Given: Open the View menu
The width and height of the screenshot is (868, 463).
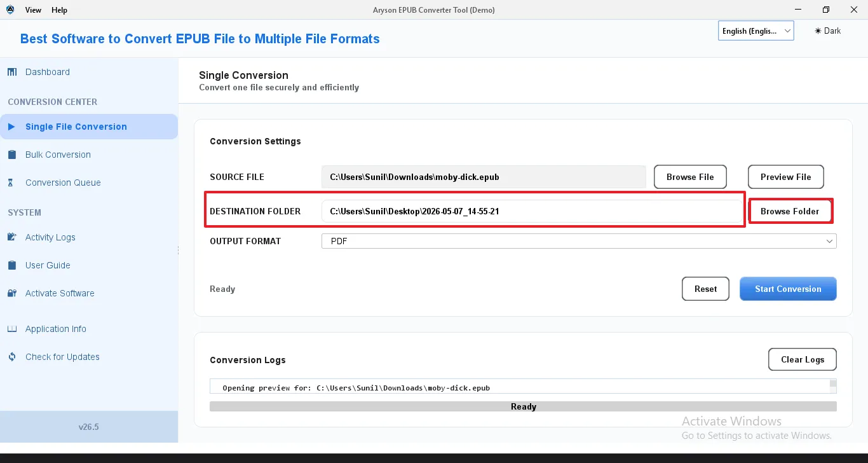Looking at the screenshot, I should 33,10.
